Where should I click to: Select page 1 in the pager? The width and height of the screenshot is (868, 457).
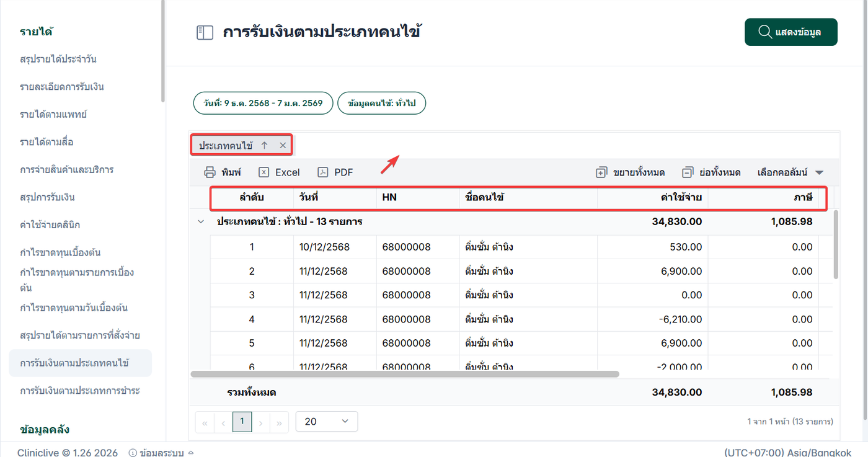[242, 421]
